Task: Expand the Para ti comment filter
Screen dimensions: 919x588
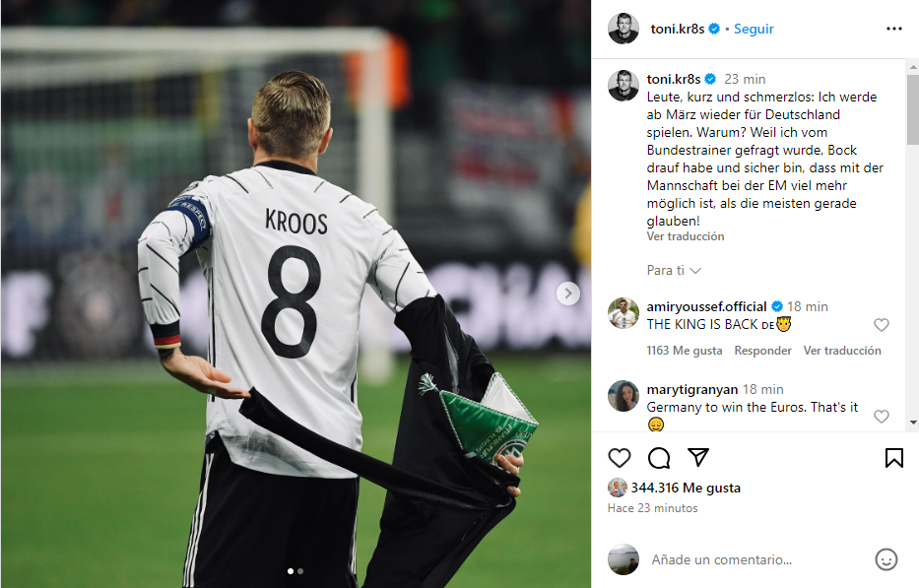Action: pos(674,270)
